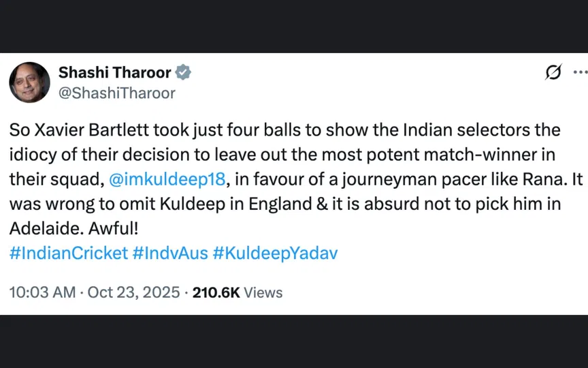The width and height of the screenshot is (588, 368).
Task: Open the #KuldeepYadav hashtag
Action: (275, 253)
